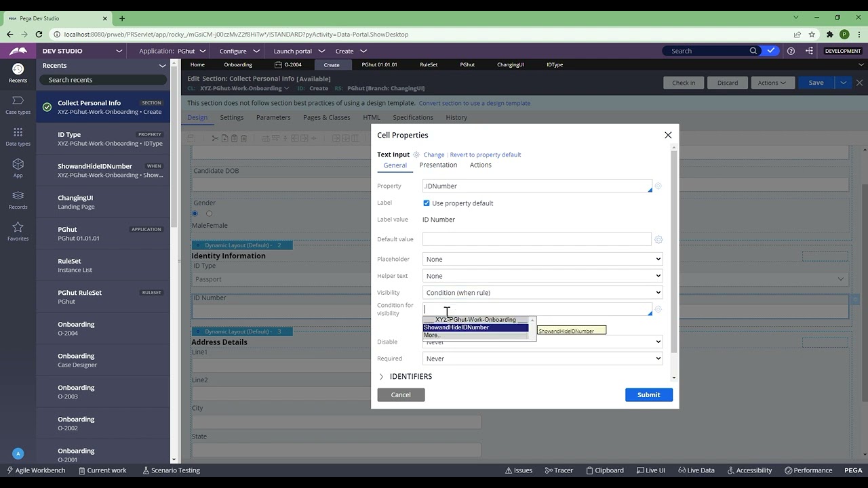Click Revert to property default link
The height and width of the screenshot is (488, 868).
(x=486, y=155)
